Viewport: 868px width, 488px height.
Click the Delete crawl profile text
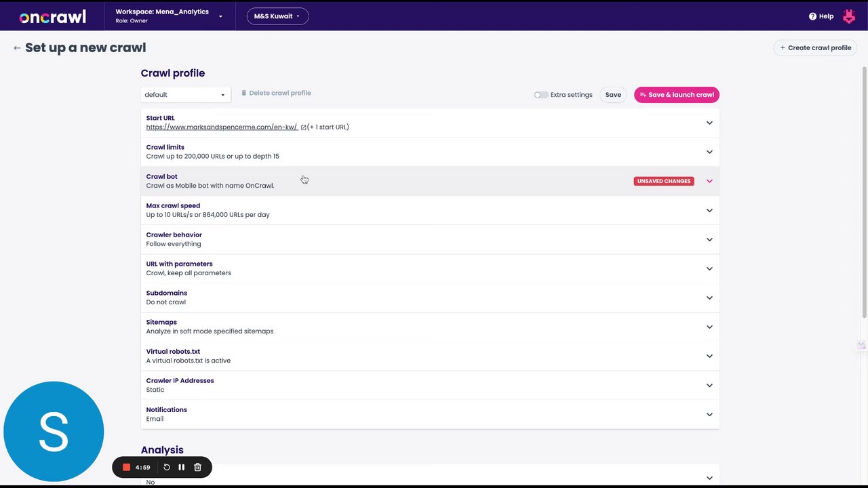[x=280, y=93]
